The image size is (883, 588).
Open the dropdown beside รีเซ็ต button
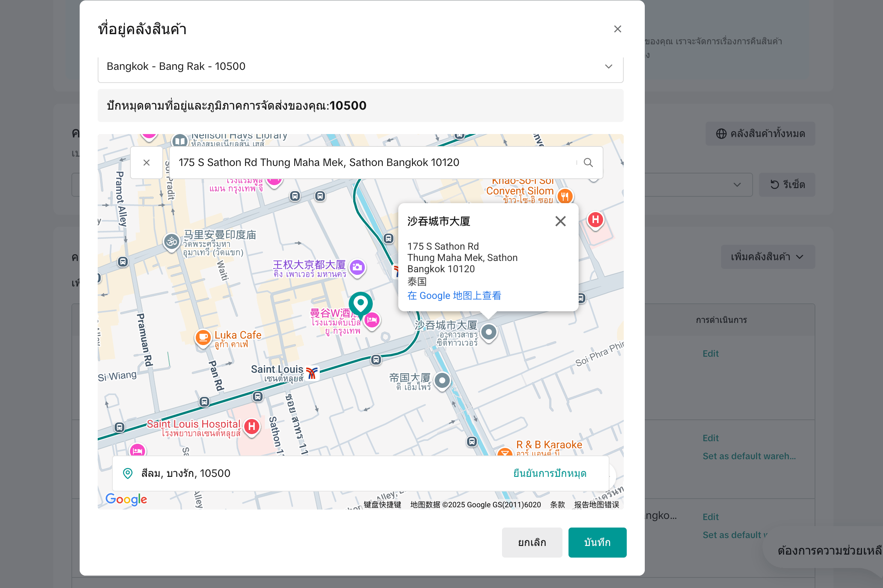[736, 184]
